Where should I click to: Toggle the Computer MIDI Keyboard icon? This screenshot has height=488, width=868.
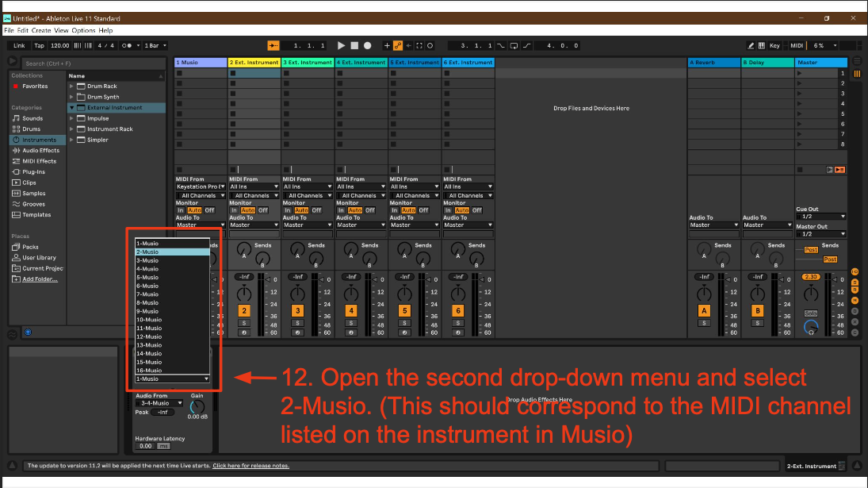click(x=762, y=45)
